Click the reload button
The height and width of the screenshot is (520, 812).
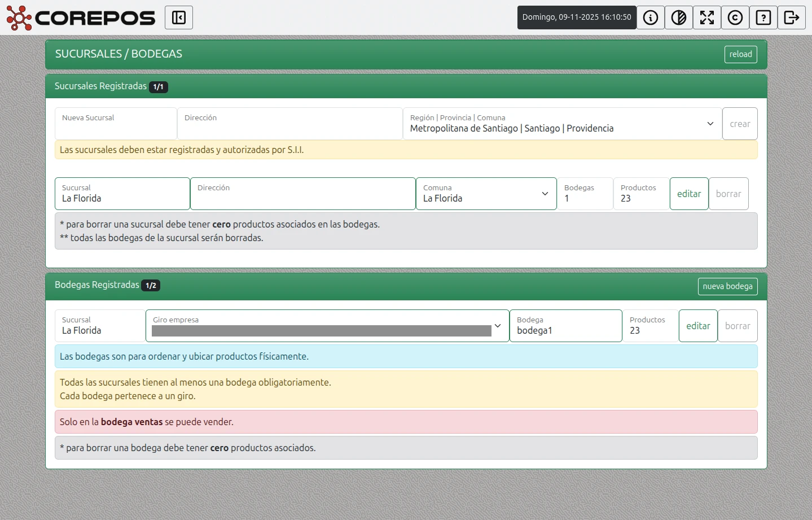[740, 54]
